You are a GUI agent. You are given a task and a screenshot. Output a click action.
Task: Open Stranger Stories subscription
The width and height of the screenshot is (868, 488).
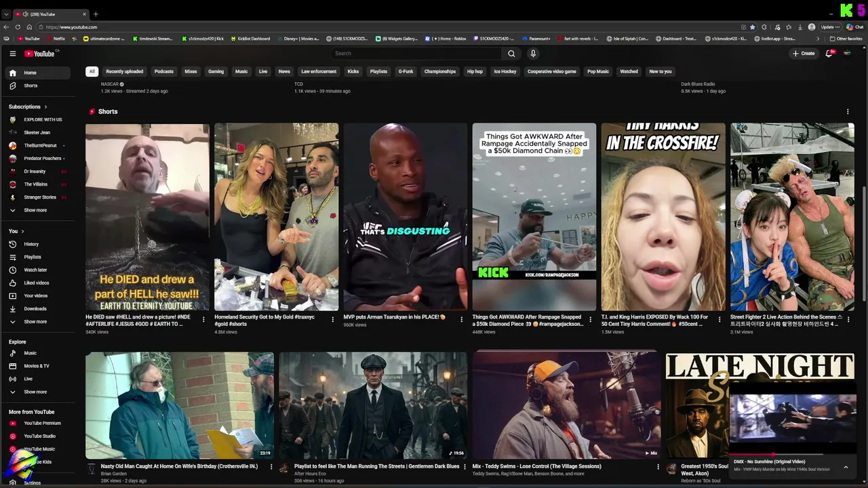pyautogui.click(x=39, y=197)
